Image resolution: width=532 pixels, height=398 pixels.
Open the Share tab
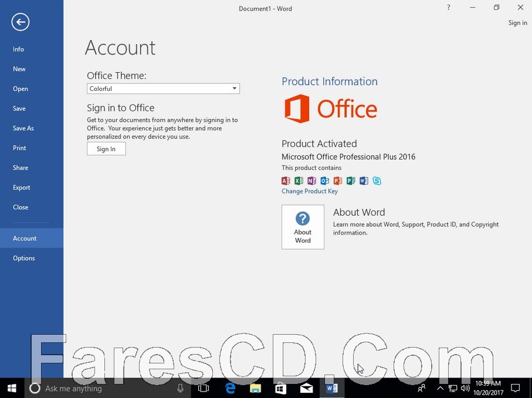[32, 168]
